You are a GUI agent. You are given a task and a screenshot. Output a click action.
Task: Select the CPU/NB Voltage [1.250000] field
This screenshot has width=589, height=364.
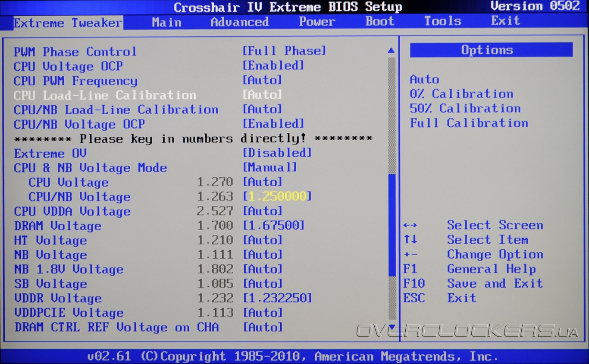point(277,197)
